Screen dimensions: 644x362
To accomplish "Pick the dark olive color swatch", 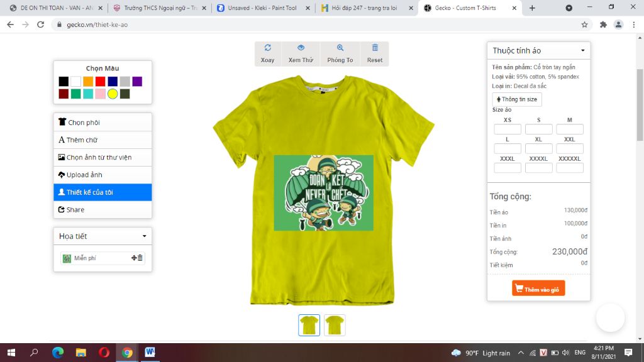I will point(125,94).
